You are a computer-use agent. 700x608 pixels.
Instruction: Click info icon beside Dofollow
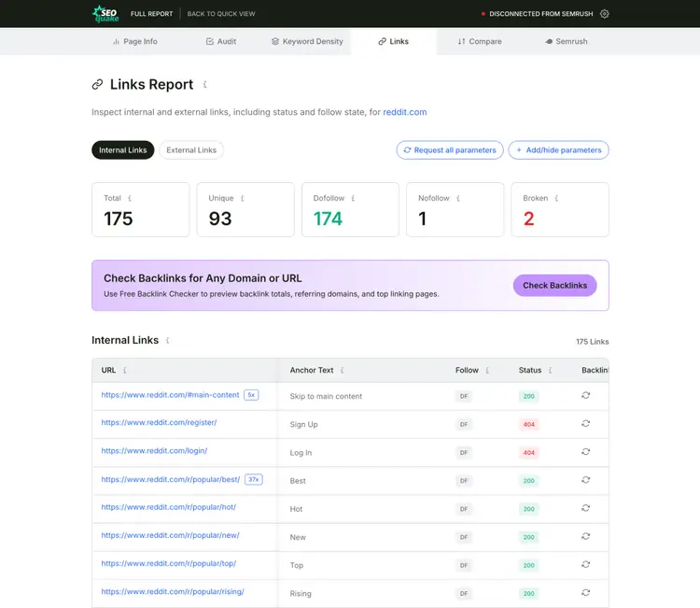point(353,198)
